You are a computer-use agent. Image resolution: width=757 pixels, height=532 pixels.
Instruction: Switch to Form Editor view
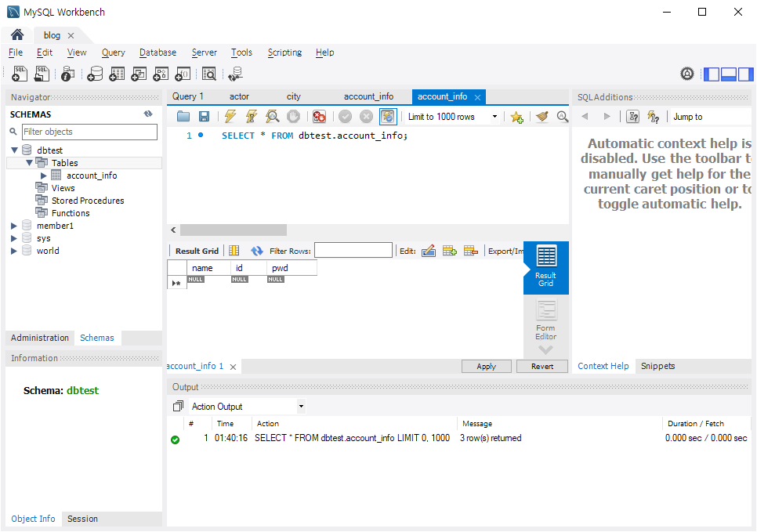(546, 320)
